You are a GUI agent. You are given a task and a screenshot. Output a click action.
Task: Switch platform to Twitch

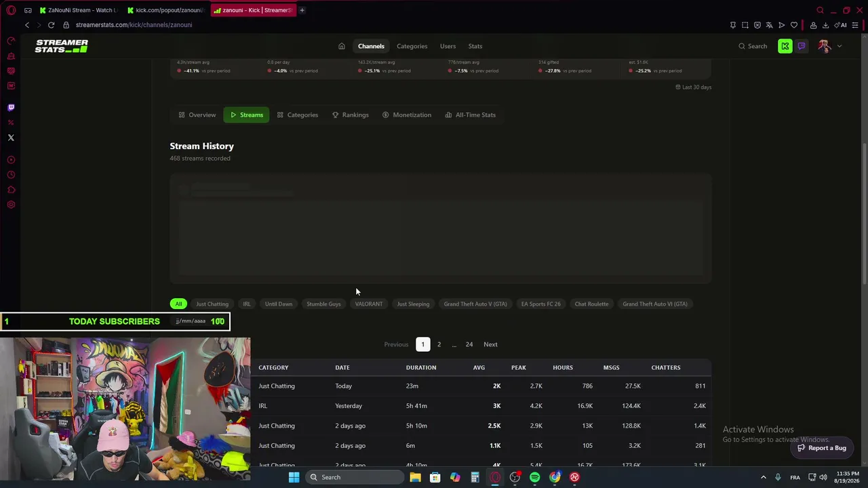pyautogui.click(x=802, y=46)
